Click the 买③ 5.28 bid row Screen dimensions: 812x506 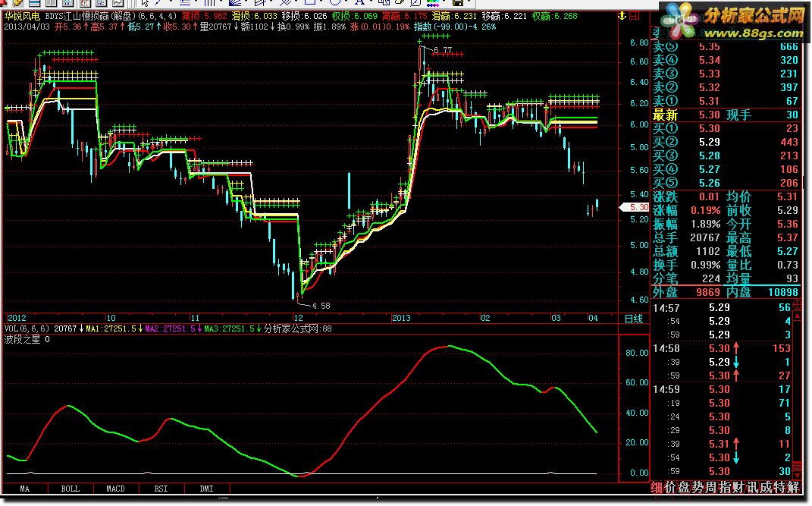tap(726, 156)
